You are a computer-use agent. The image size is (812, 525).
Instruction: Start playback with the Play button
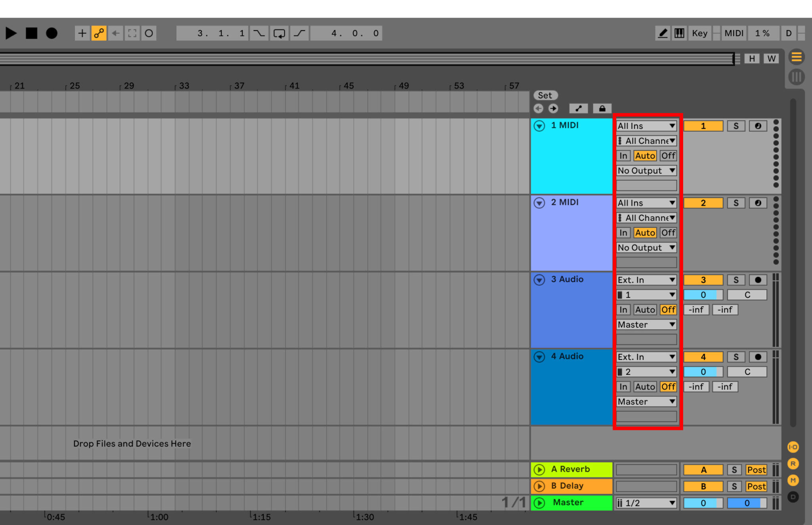click(11, 33)
